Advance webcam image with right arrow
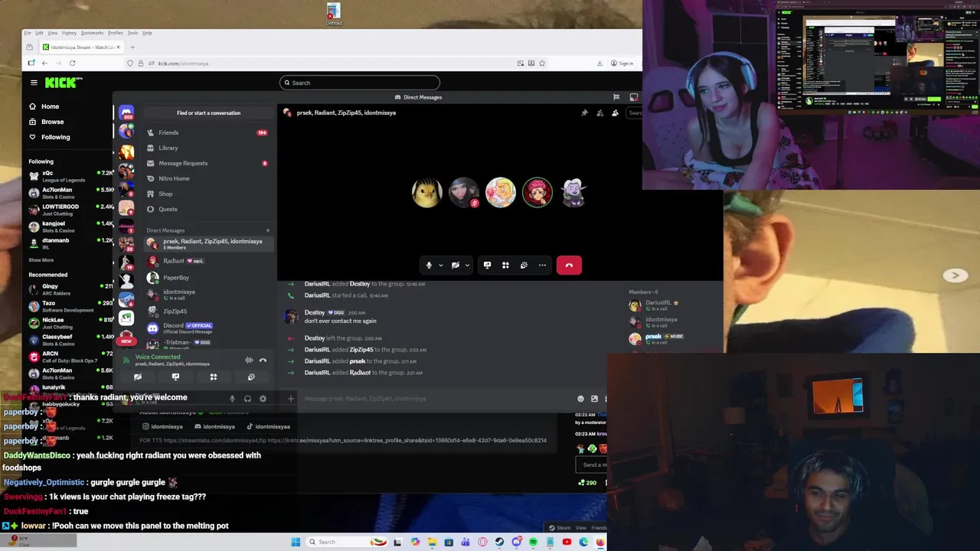980x551 pixels. tap(955, 275)
